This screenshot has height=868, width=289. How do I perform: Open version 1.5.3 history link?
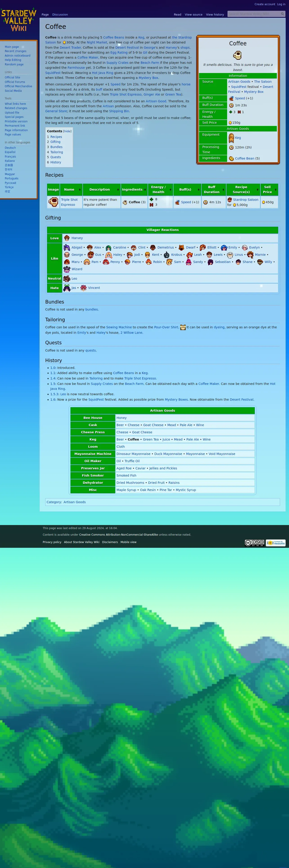54,394
